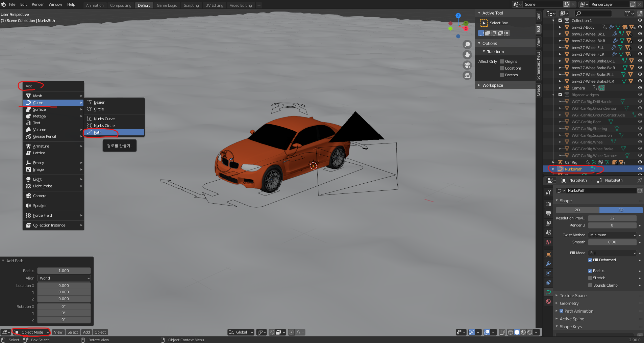The image size is (644, 343).
Task: Click the 2D shape button
Action: click(x=577, y=210)
